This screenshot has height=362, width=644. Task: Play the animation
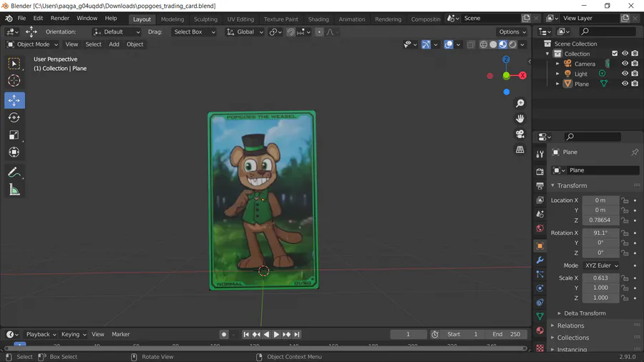coord(276,335)
